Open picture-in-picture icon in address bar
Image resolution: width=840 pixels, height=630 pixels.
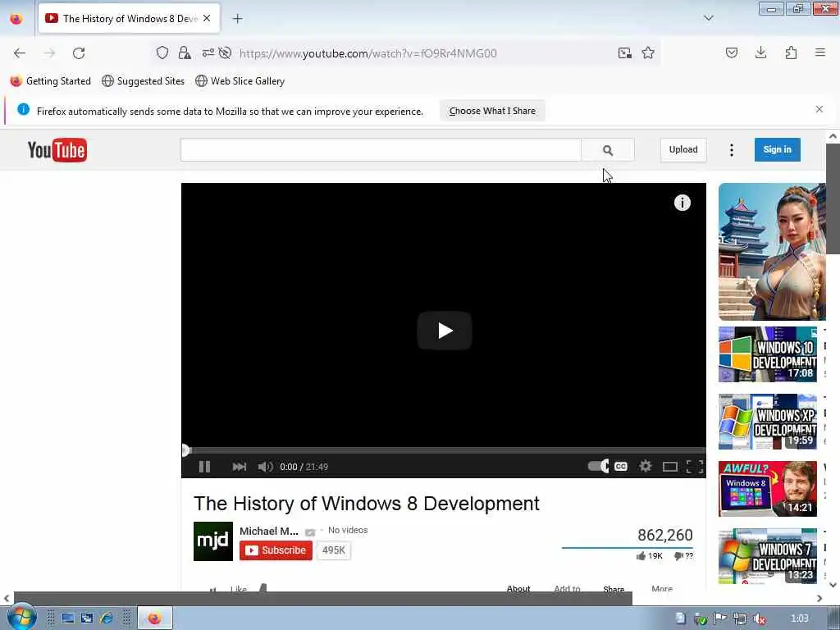[x=624, y=52]
